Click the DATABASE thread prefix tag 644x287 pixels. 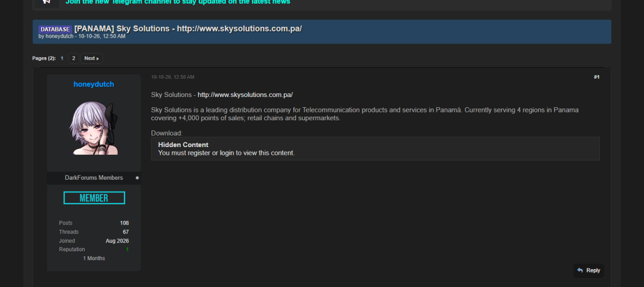[55, 29]
